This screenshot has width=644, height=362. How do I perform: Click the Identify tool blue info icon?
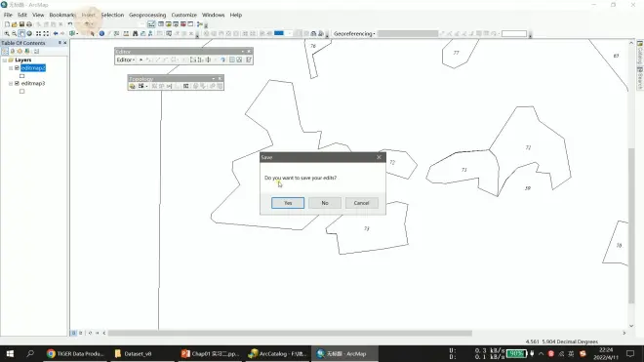coord(101,34)
